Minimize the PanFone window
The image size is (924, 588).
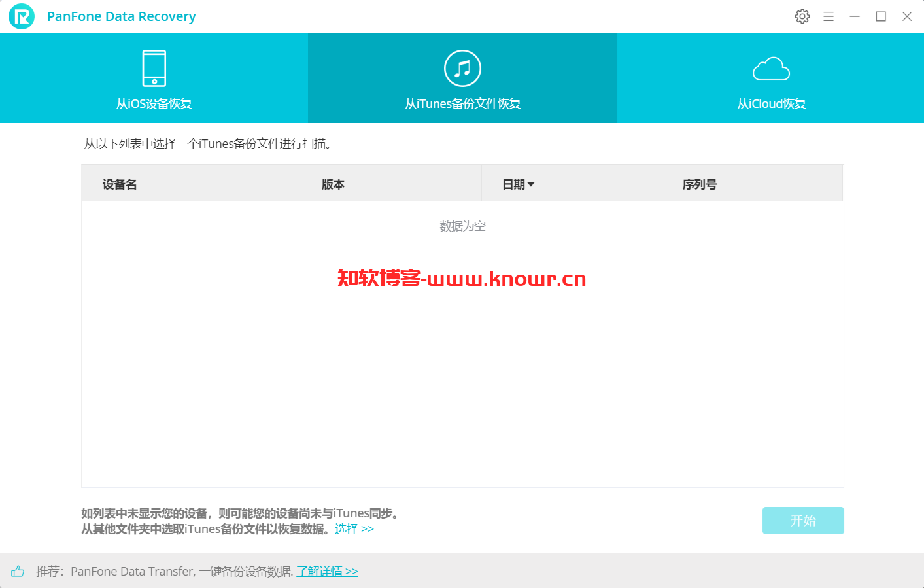pos(855,16)
